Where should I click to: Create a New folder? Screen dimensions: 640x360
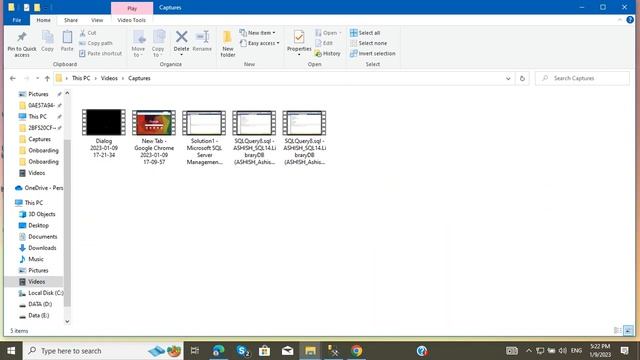(227, 43)
